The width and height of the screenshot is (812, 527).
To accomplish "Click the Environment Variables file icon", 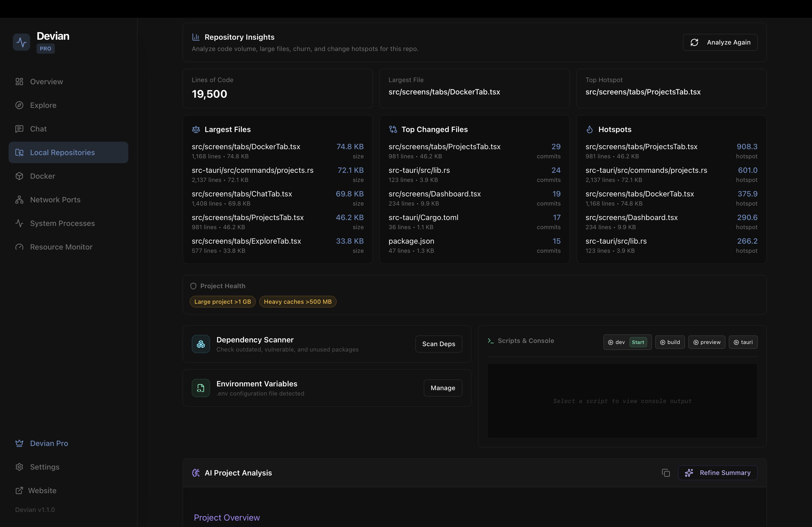I will (201, 388).
